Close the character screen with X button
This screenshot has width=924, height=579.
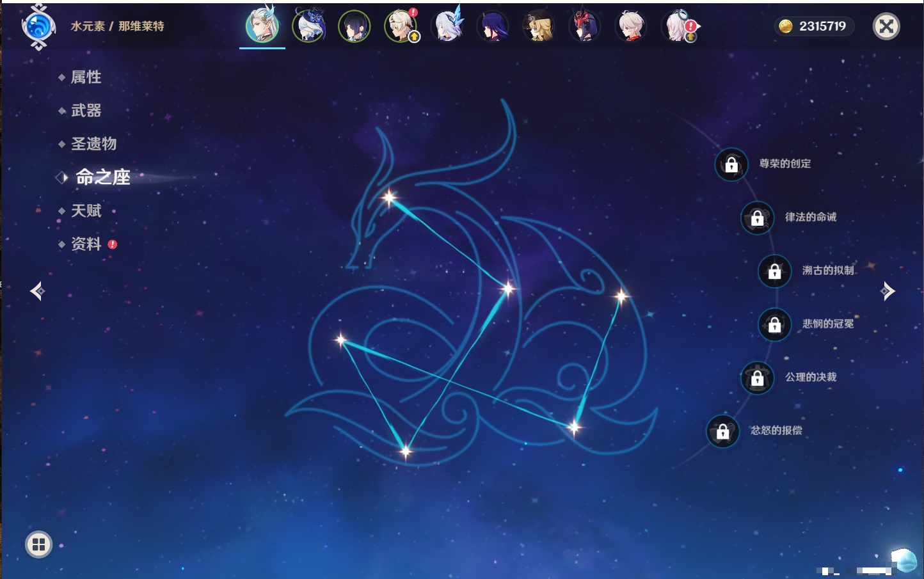point(886,26)
